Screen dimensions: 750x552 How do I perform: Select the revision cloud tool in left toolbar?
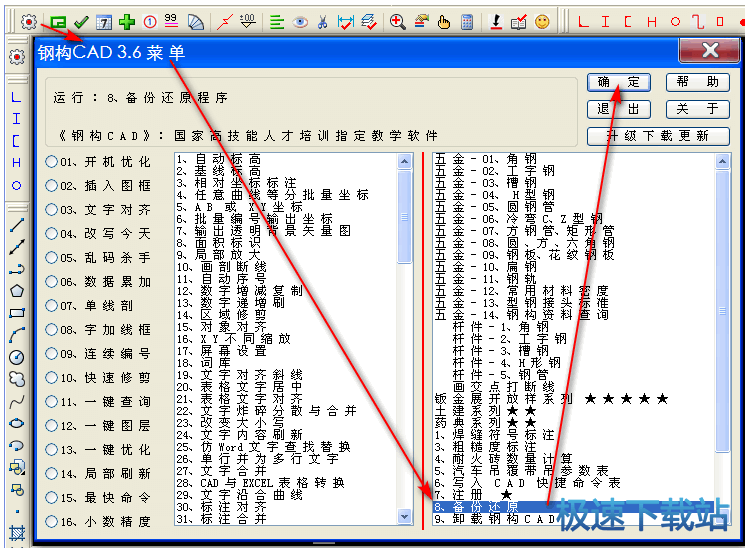click(x=17, y=379)
